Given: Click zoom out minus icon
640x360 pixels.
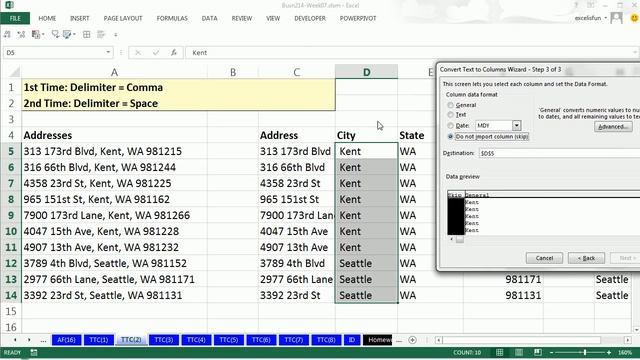Looking at the screenshot, I should [551, 352].
